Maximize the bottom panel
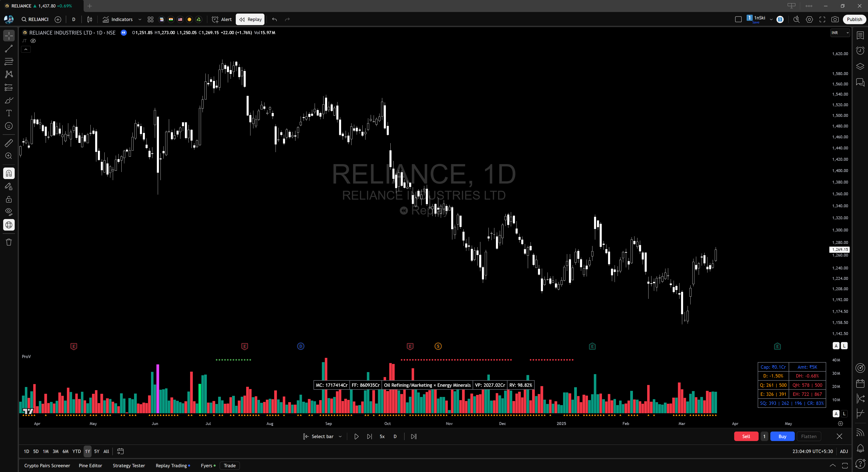Image resolution: width=868 pixels, height=472 pixels. [x=845, y=466]
